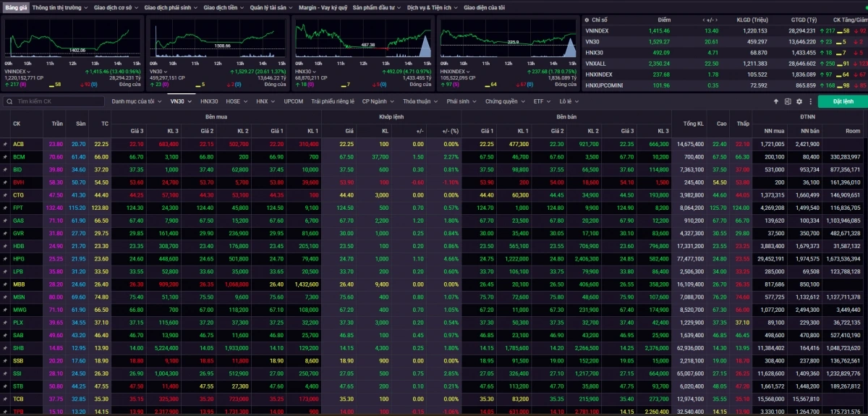Open Margin - Vay ký quỹ menu item

323,7
